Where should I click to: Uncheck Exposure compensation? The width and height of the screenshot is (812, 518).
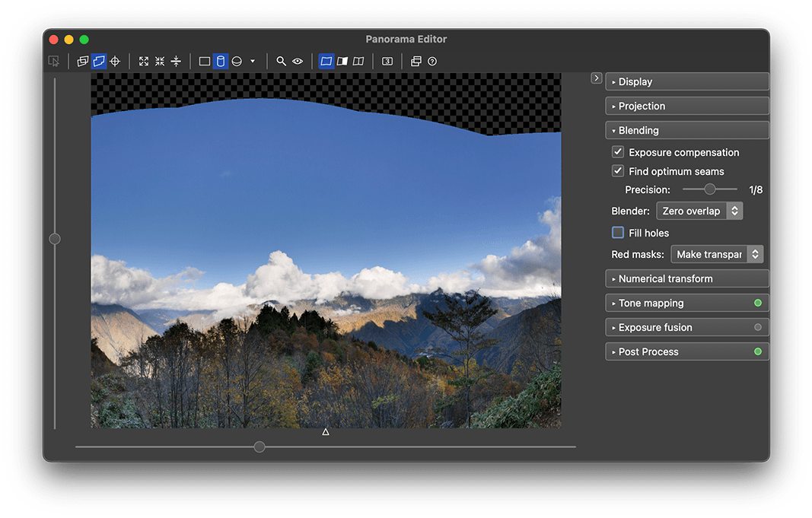618,152
